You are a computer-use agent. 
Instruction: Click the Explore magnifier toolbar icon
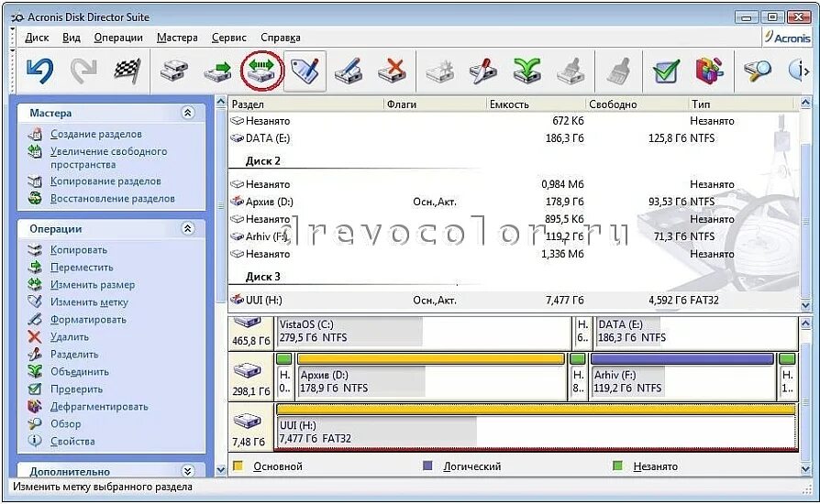click(757, 70)
